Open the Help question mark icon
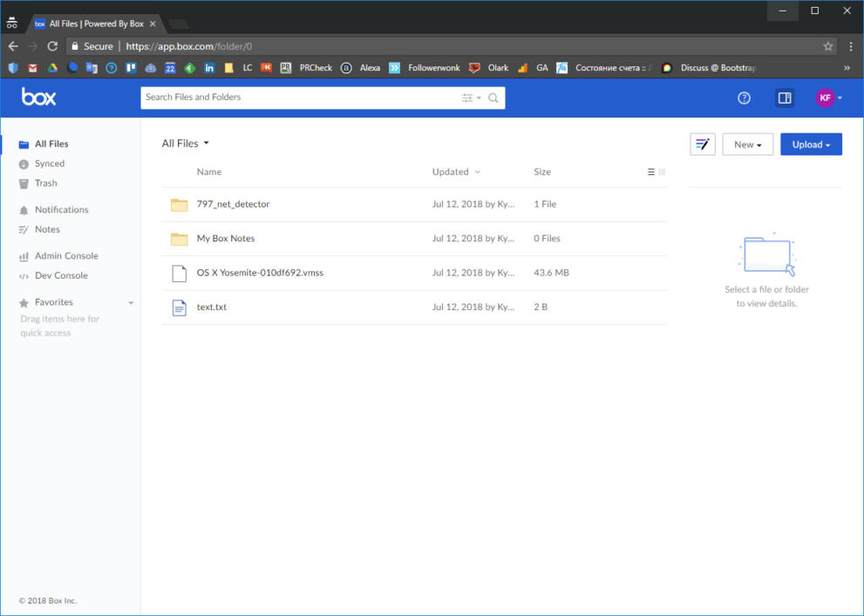 pyautogui.click(x=744, y=98)
